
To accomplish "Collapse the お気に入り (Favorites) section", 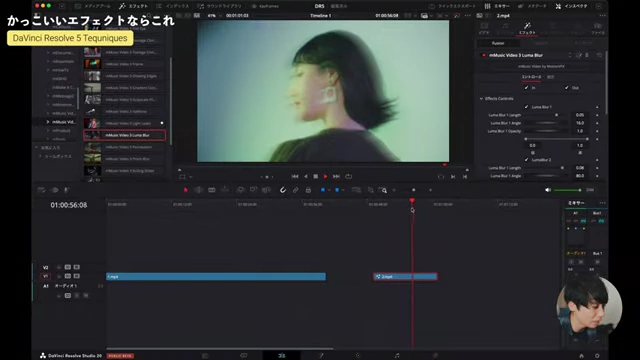I will click(x=36, y=148).
